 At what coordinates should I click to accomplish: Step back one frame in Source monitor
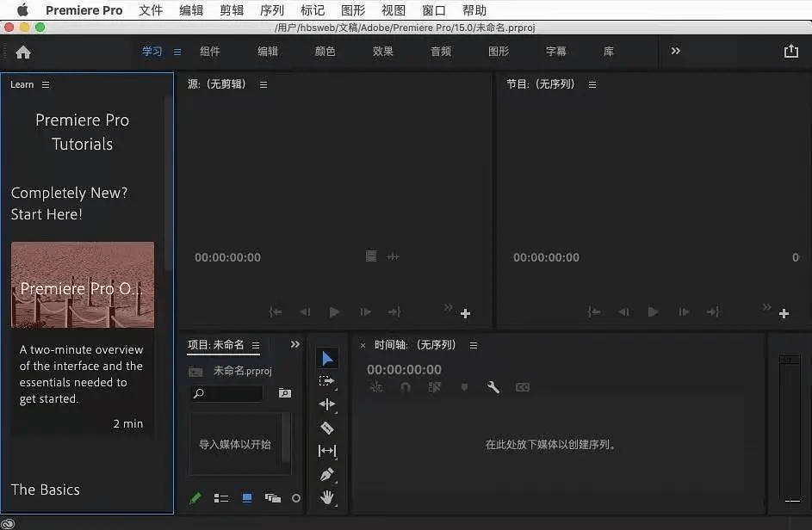(x=305, y=311)
